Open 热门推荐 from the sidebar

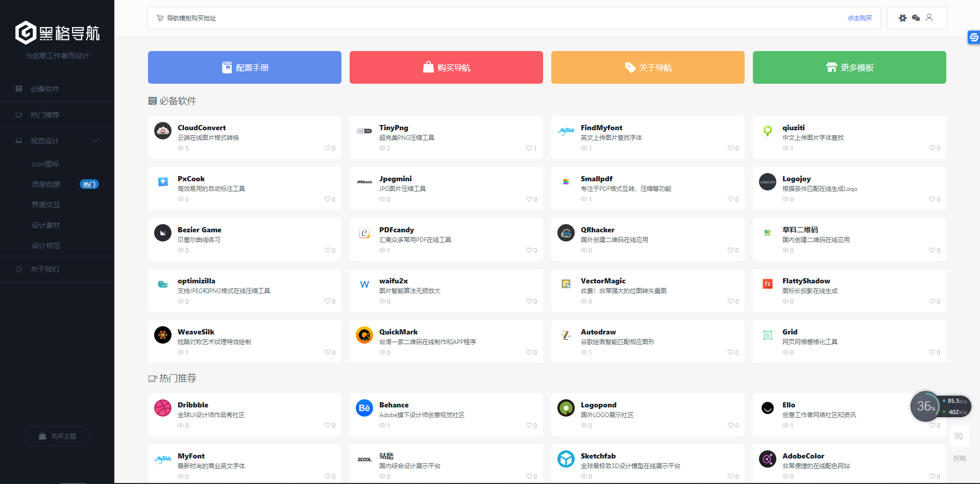point(45,114)
